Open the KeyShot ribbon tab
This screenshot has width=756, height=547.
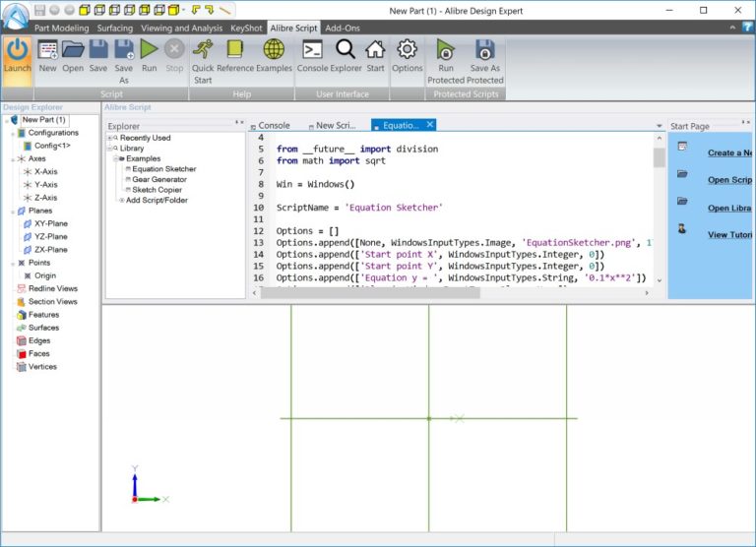(x=246, y=28)
